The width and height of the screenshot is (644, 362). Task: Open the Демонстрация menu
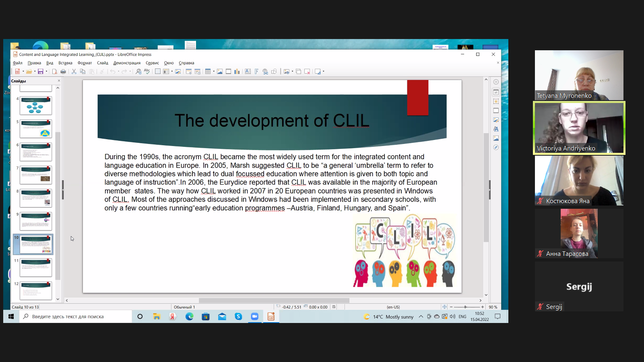(x=127, y=63)
